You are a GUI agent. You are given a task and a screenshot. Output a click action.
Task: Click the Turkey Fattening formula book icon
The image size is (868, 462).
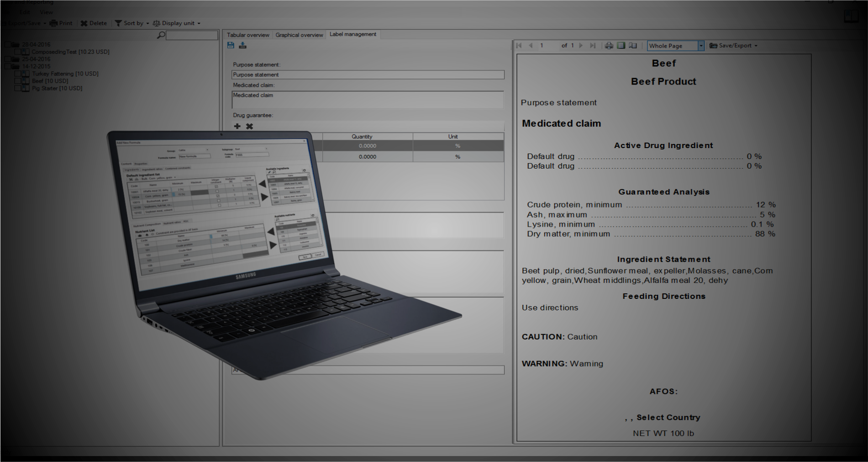pyautogui.click(x=26, y=74)
